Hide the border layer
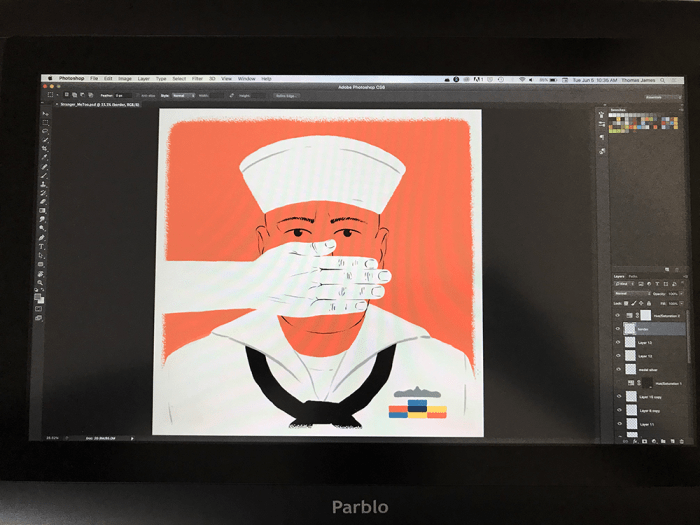 619,328
